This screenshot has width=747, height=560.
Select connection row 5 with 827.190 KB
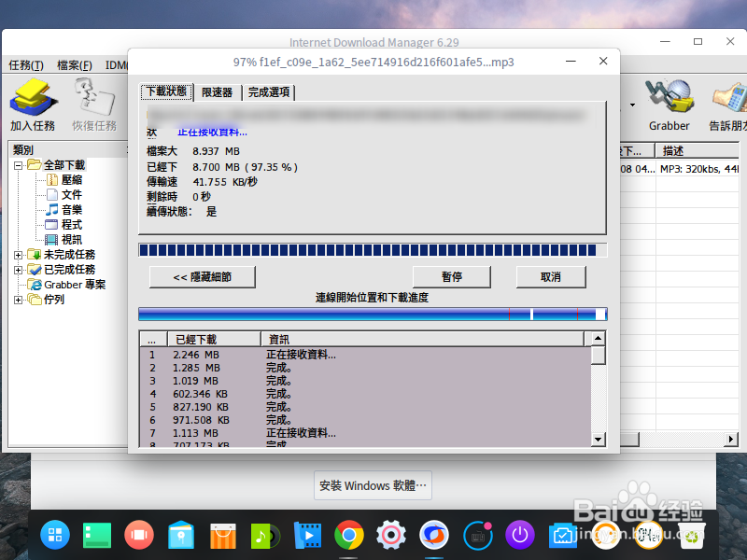coord(365,407)
